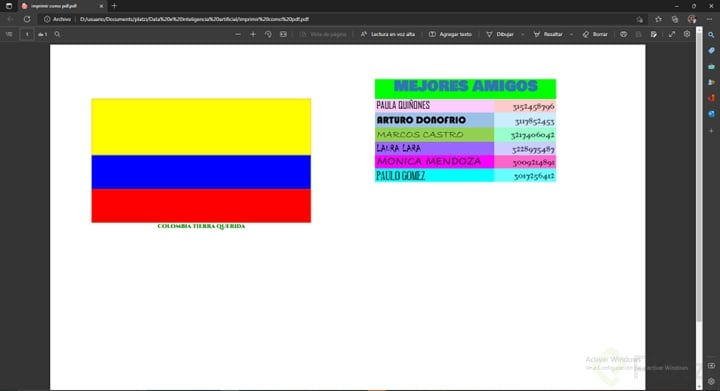The height and width of the screenshot is (391, 720).
Task: Expand the Resaltar color dropdown
Action: click(571, 34)
